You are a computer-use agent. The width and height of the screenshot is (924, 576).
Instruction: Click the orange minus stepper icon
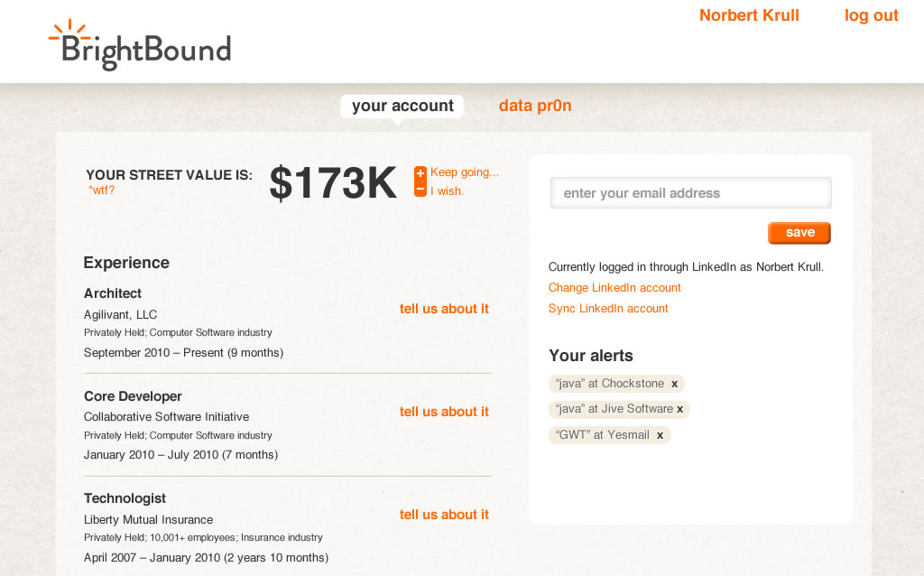pos(420,190)
